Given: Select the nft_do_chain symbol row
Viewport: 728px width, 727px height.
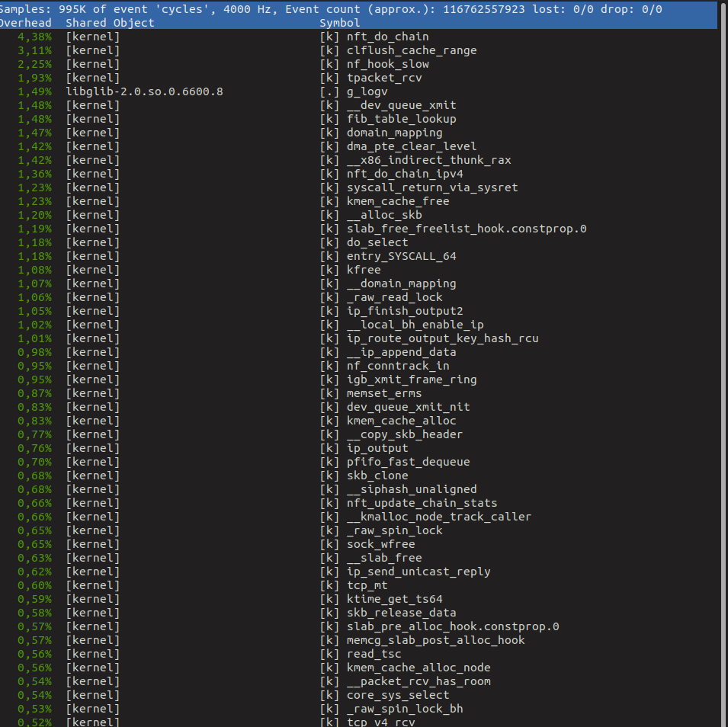Looking at the screenshot, I should coord(387,37).
